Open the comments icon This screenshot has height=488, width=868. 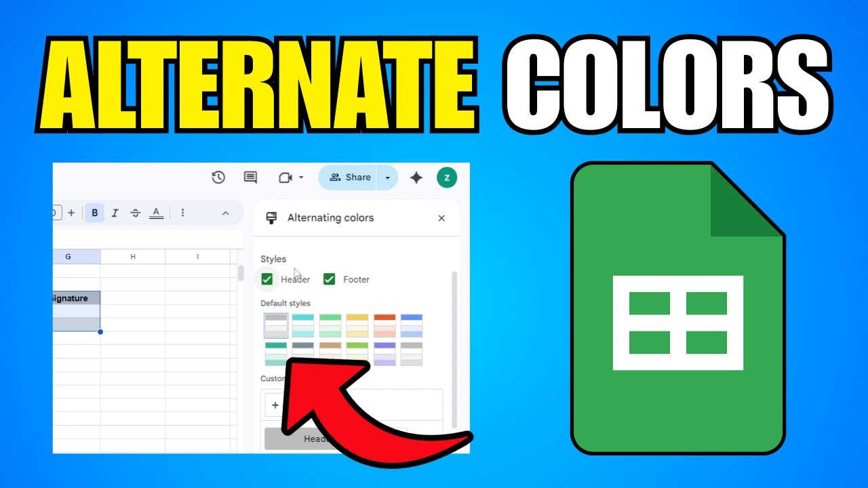click(x=250, y=178)
